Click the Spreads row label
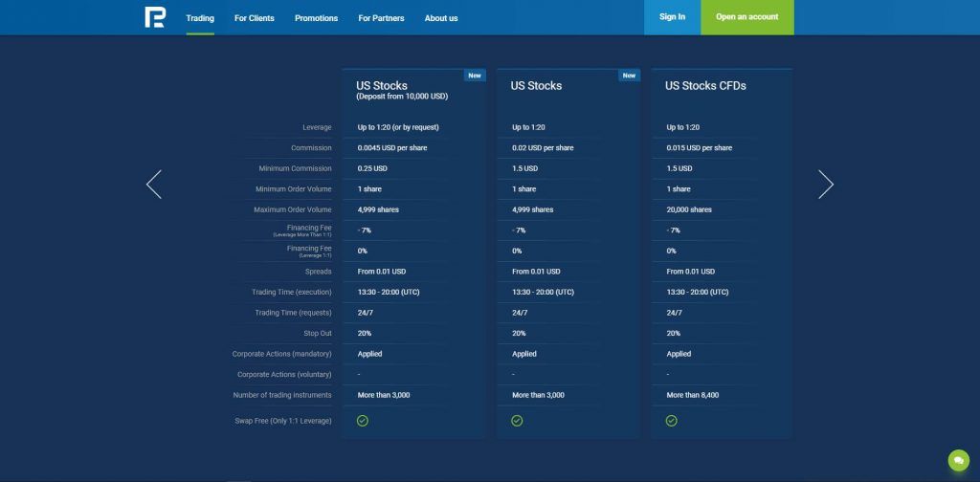 [318, 272]
